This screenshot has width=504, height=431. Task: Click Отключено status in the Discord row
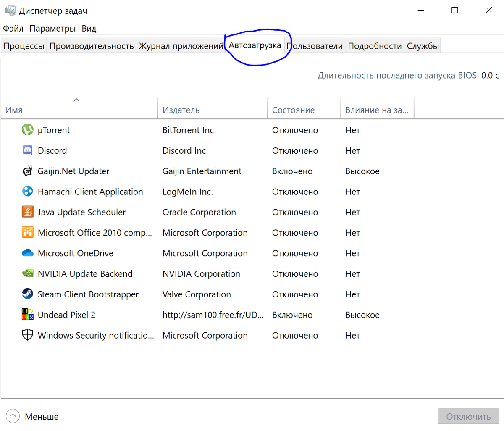[x=295, y=151]
